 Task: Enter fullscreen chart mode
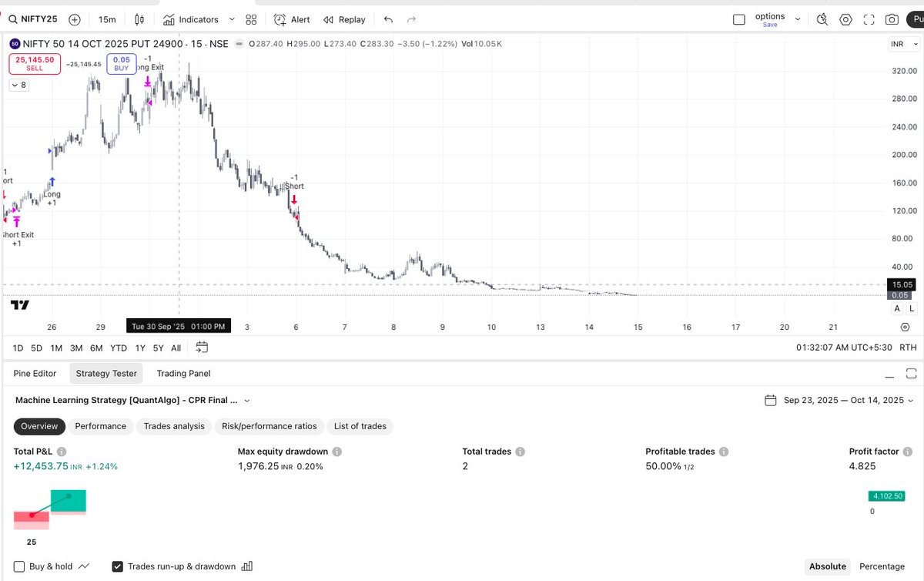pos(869,18)
